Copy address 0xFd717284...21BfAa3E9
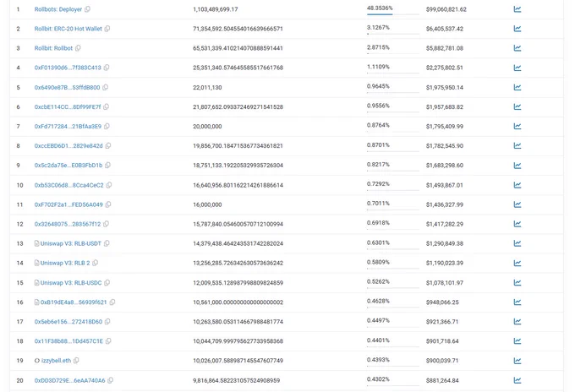 click(x=107, y=126)
